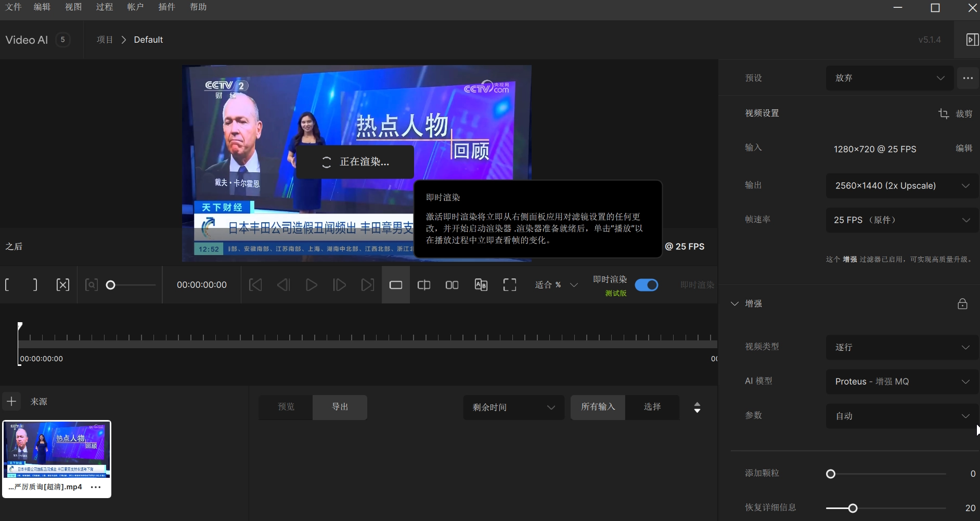This screenshot has height=521, width=980.
Task: Step back one frame
Action: pyautogui.click(x=283, y=285)
